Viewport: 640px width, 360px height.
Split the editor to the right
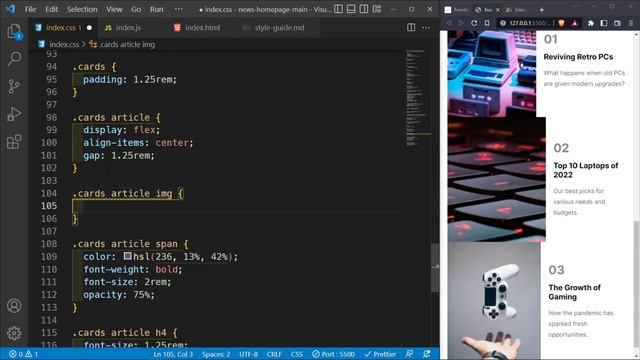(x=411, y=28)
